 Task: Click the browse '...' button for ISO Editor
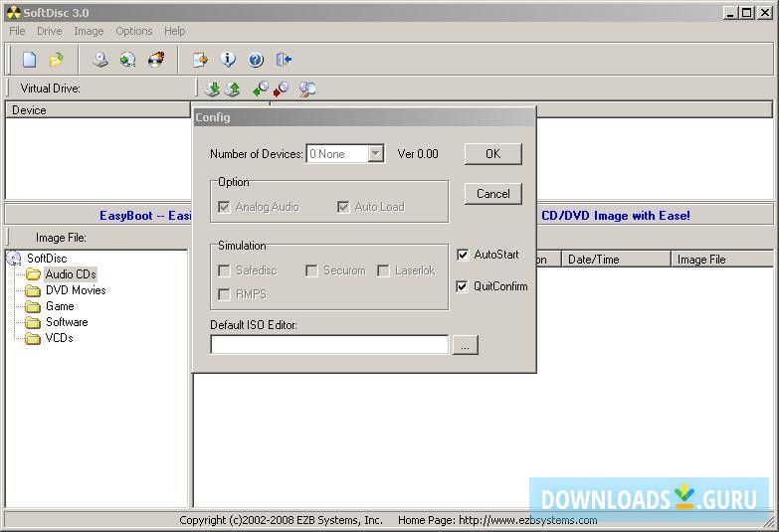465,345
